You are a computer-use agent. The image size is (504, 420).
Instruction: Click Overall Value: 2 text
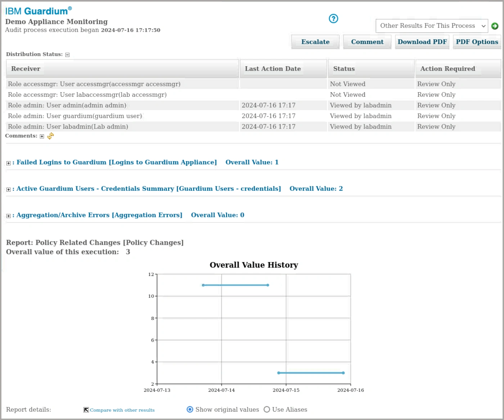pos(316,189)
